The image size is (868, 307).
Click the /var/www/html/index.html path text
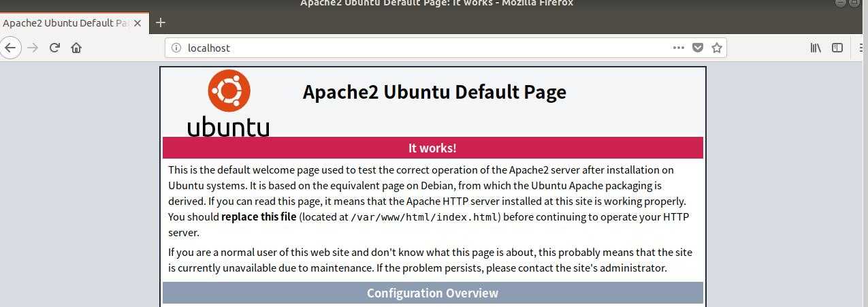(x=425, y=217)
